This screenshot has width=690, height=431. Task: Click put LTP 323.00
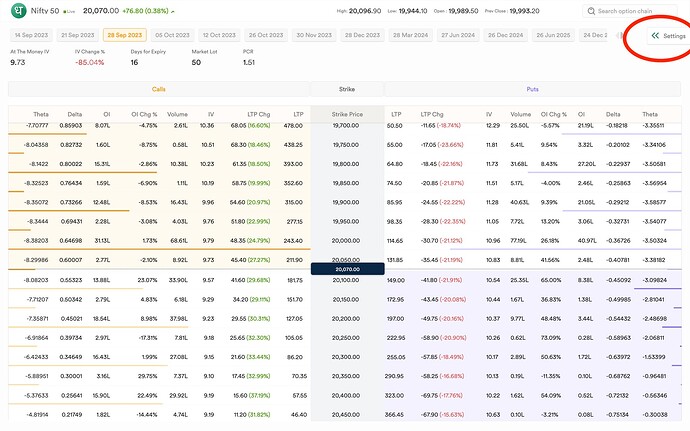point(395,395)
